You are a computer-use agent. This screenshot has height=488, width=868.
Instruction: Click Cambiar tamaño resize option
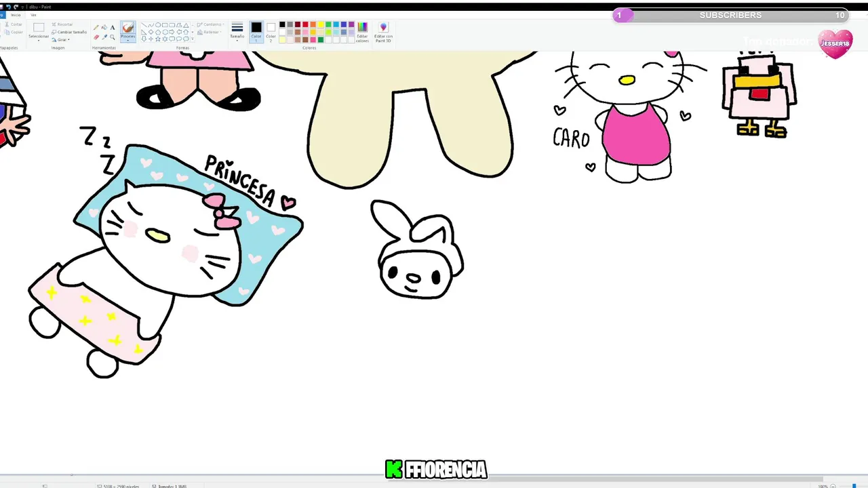69,32
